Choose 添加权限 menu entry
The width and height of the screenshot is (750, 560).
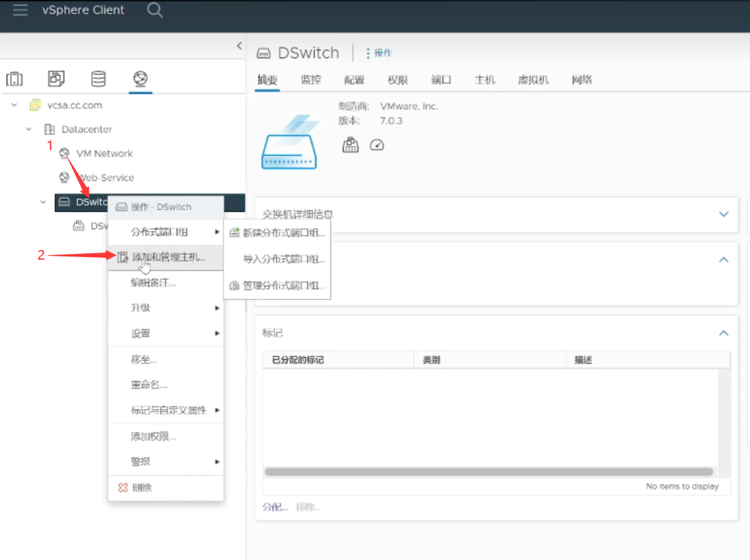point(166,437)
